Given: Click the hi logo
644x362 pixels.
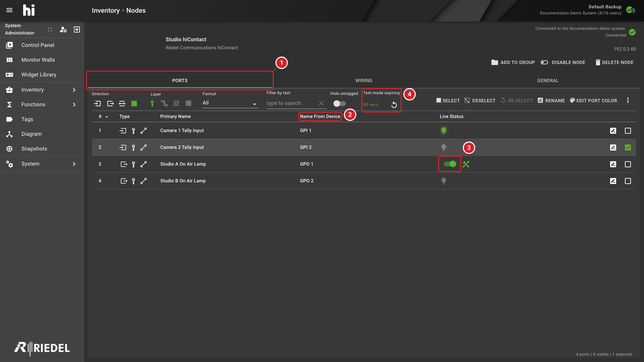Looking at the screenshot, I should click(29, 10).
